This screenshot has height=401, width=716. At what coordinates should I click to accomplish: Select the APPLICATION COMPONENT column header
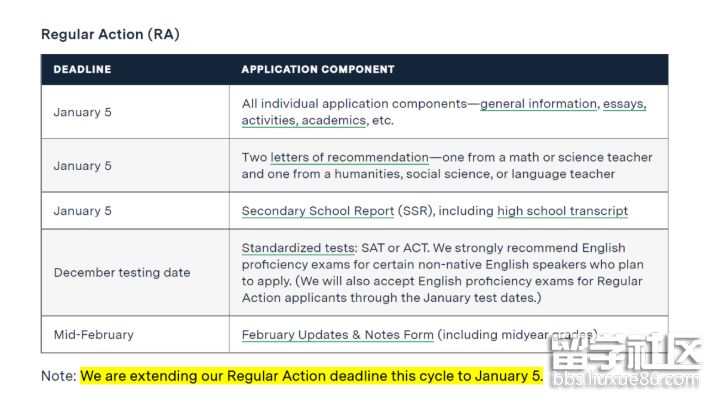[x=318, y=70]
